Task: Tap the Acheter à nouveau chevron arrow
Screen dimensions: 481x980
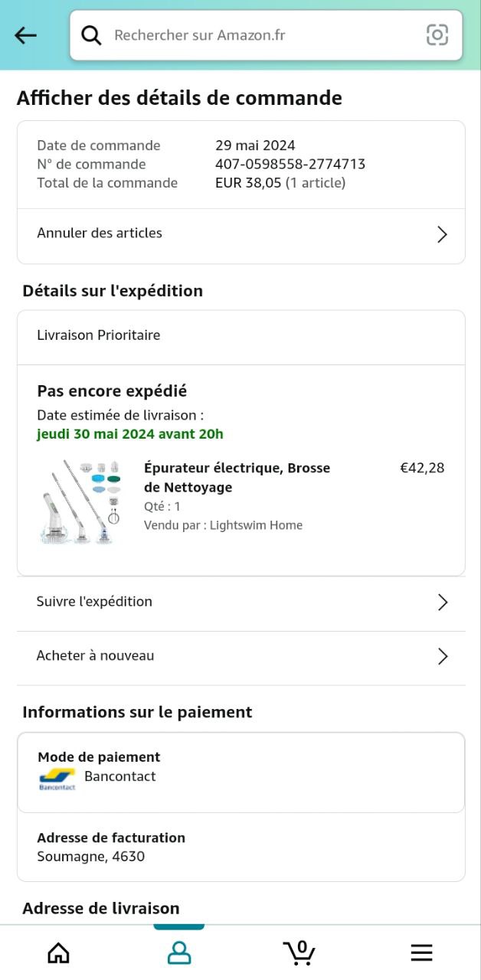Action: (x=442, y=656)
